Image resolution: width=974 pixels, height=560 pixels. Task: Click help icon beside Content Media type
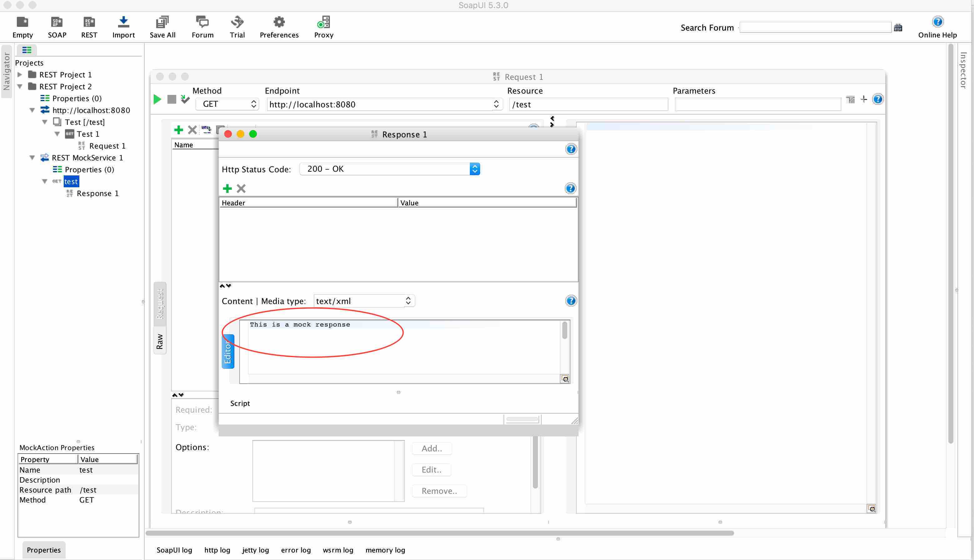[571, 300]
